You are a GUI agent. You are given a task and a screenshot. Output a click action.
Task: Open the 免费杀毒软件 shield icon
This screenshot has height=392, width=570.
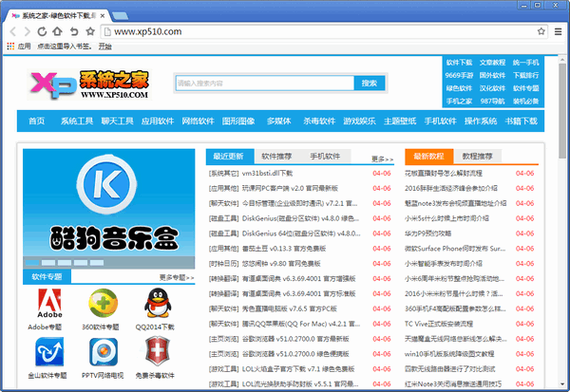click(x=157, y=351)
